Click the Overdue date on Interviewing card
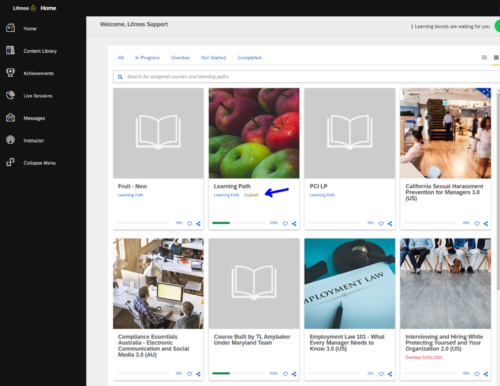The width and height of the screenshot is (500, 386). tap(424, 357)
